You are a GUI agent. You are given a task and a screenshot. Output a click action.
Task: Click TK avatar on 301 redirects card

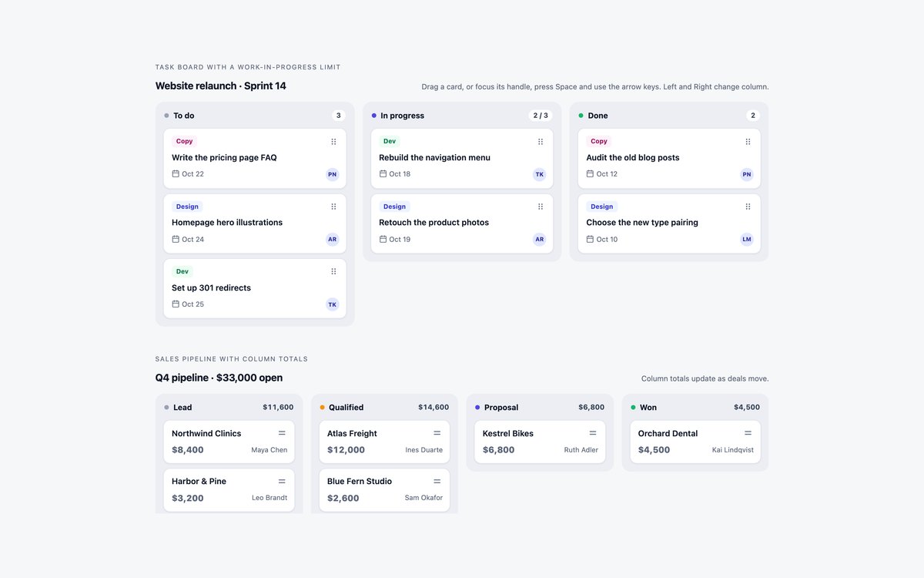[332, 304]
